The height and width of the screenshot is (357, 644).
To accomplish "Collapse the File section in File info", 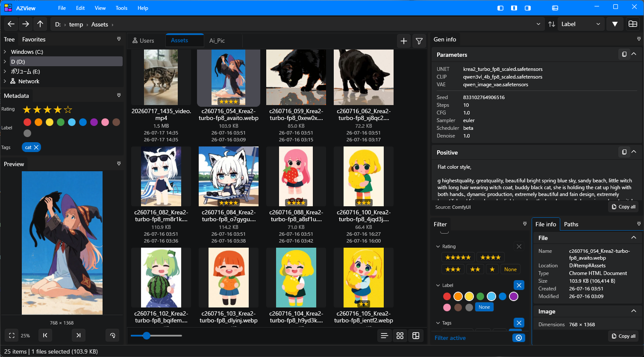I will coord(634,238).
